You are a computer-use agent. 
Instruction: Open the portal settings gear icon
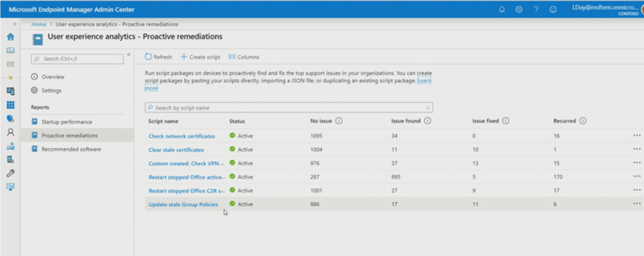(519, 9)
